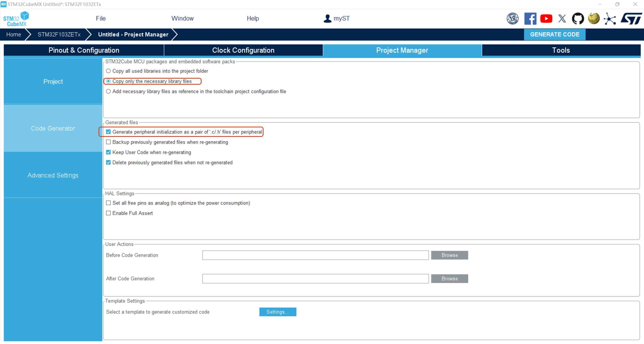
Task: Switch to Clock Configuration tab
Action: (243, 50)
